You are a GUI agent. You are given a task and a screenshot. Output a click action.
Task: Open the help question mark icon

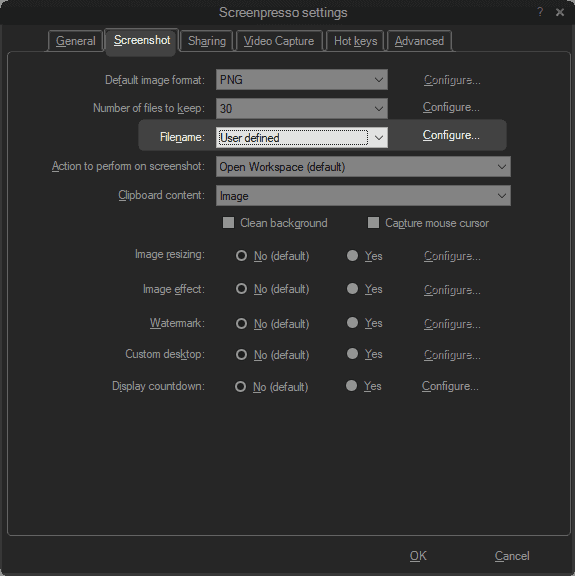click(x=540, y=12)
